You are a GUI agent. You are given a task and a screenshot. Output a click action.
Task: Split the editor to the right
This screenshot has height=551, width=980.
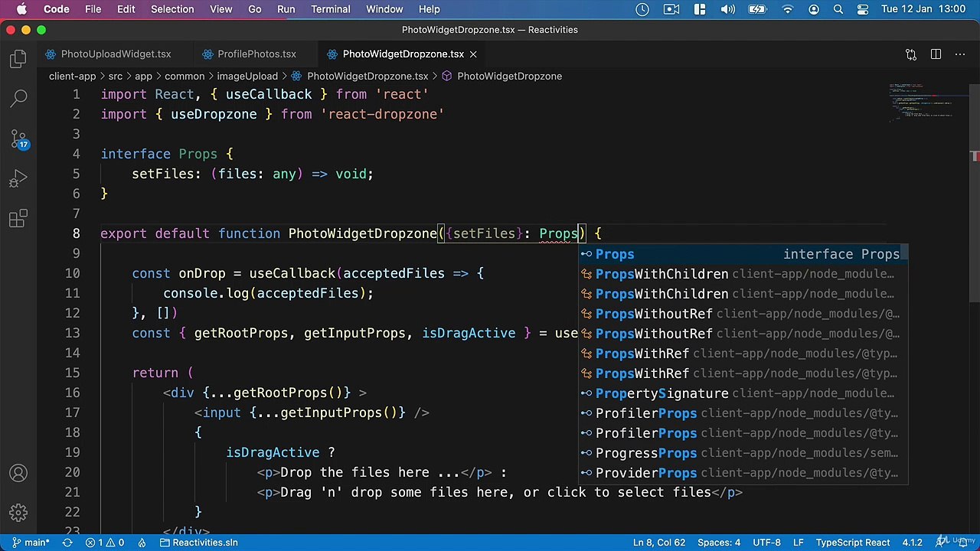click(936, 54)
